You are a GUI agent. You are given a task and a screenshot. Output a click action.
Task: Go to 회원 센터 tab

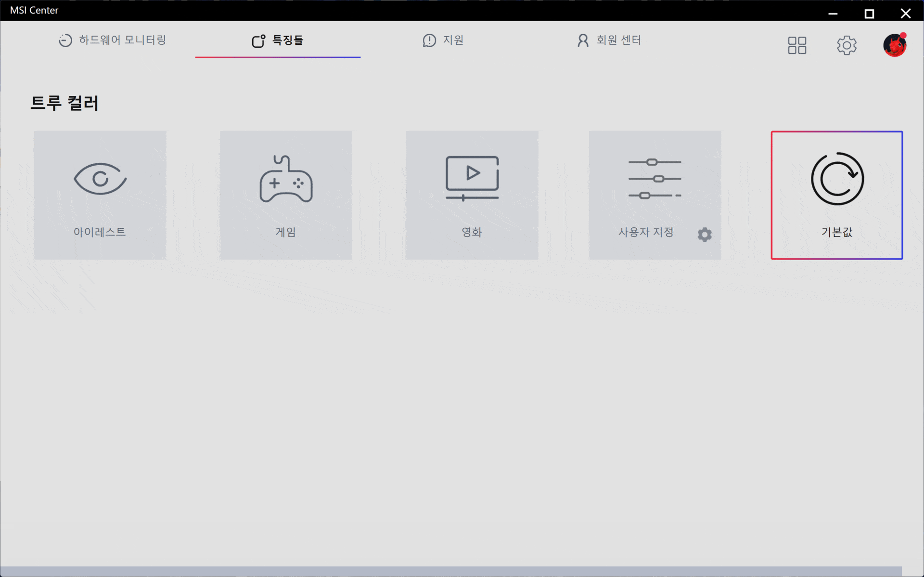(609, 40)
